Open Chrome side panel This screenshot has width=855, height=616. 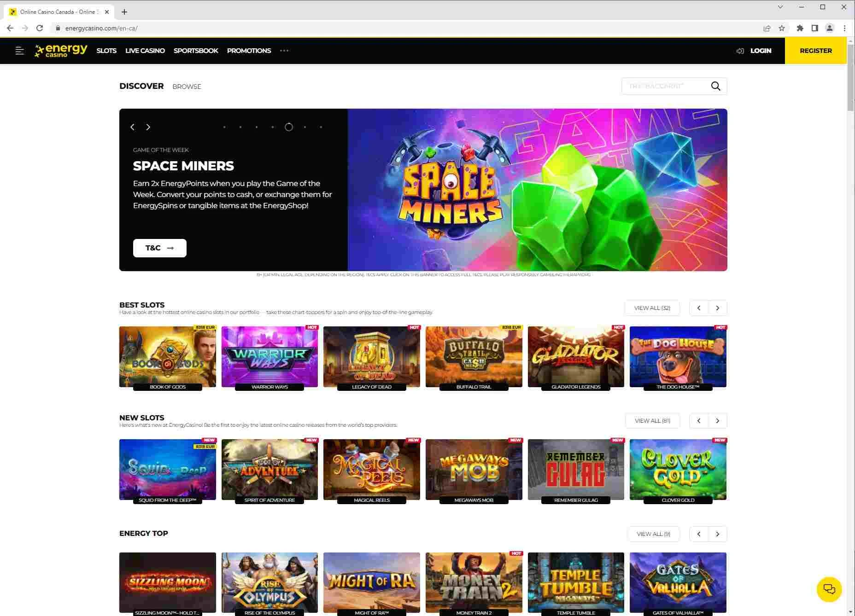coord(814,28)
